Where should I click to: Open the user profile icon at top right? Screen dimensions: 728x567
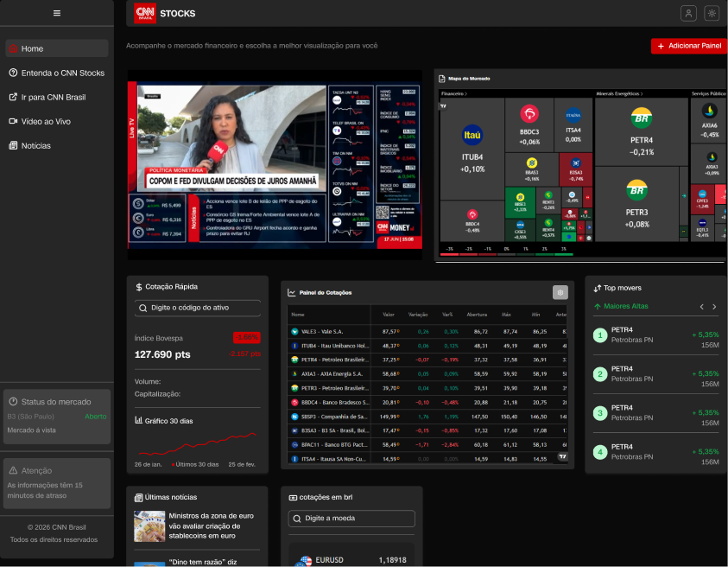tap(688, 13)
